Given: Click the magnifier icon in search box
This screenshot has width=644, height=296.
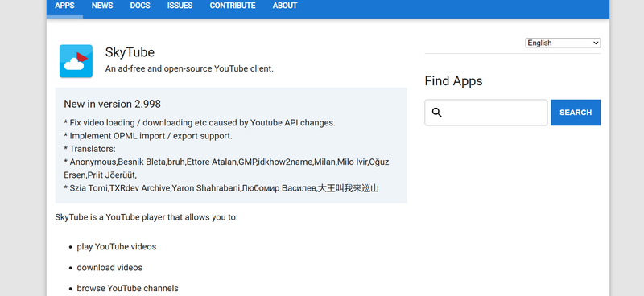Looking at the screenshot, I should coord(437,113).
